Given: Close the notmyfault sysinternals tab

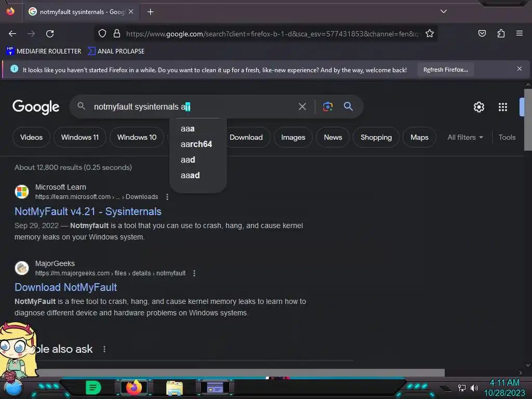Looking at the screenshot, I should (x=131, y=12).
